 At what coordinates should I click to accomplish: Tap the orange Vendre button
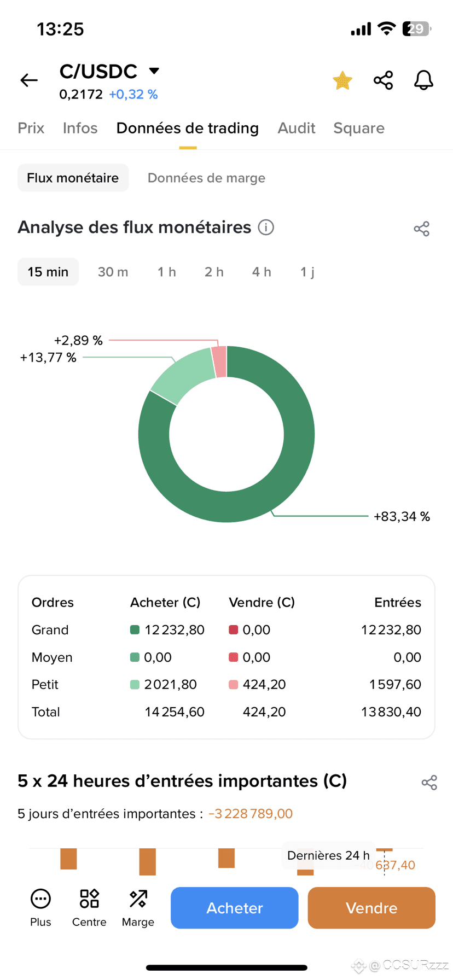pos(371,908)
